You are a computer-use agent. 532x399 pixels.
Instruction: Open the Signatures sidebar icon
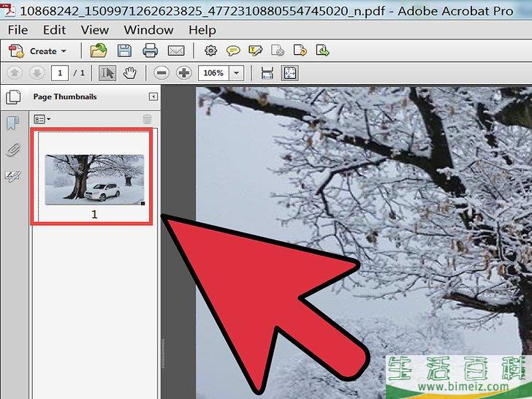tap(12, 176)
